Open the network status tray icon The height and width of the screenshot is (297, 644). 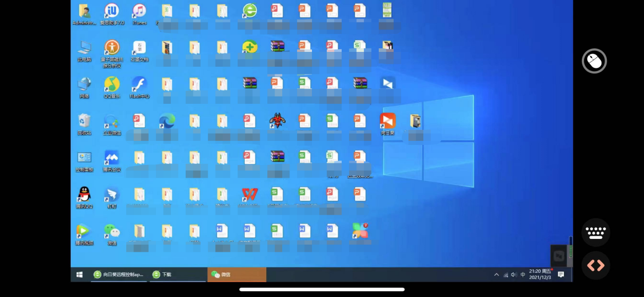tap(505, 275)
